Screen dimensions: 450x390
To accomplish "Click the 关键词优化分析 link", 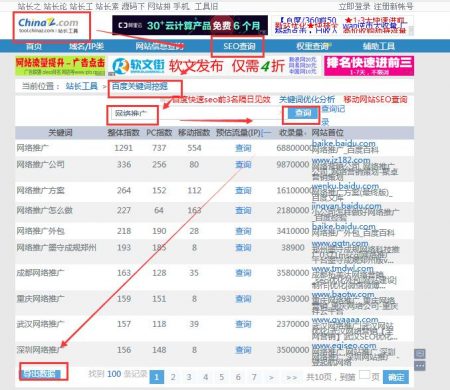I will 307,99.
